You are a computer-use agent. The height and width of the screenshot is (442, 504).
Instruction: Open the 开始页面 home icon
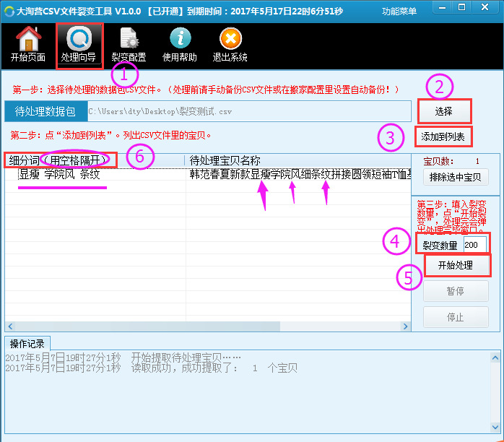28,44
